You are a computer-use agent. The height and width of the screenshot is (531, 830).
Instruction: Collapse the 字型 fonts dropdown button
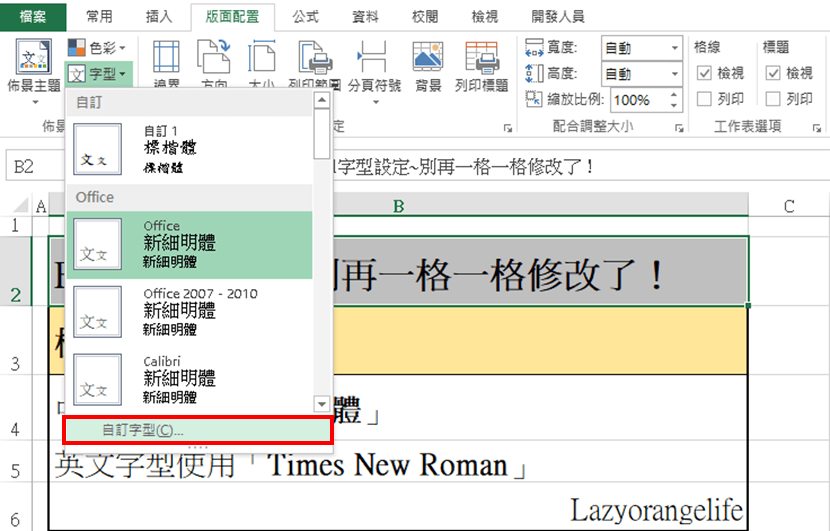98,73
